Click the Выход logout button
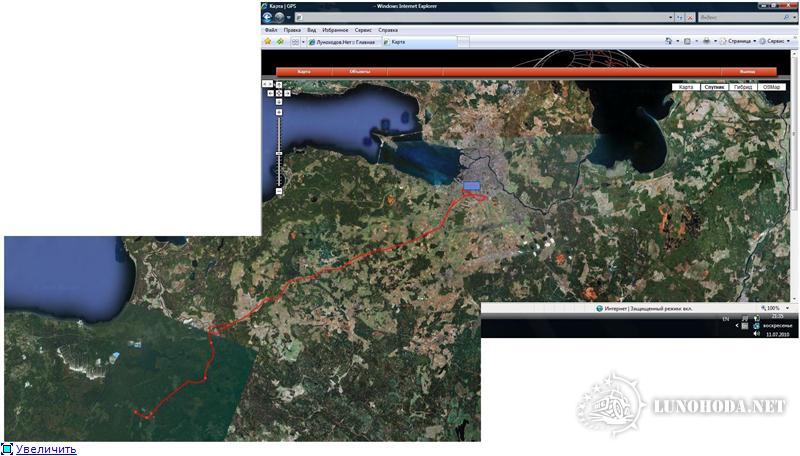This screenshot has width=800, height=456. click(747, 72)
